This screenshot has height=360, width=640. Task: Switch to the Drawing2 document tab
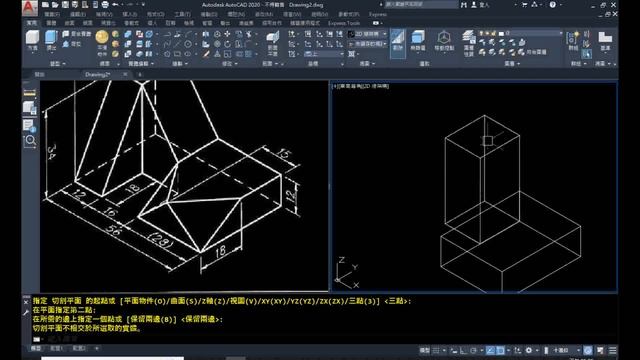tap(97, 74)
